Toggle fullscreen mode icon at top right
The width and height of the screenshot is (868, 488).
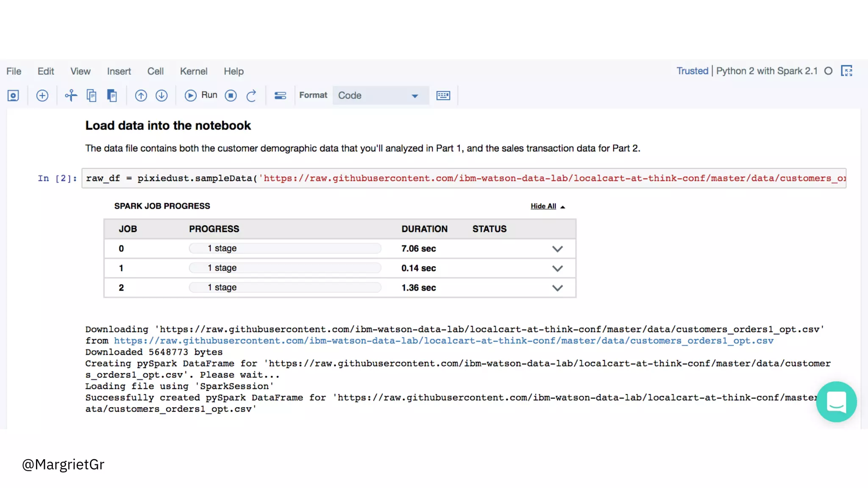tap(846, 71)
